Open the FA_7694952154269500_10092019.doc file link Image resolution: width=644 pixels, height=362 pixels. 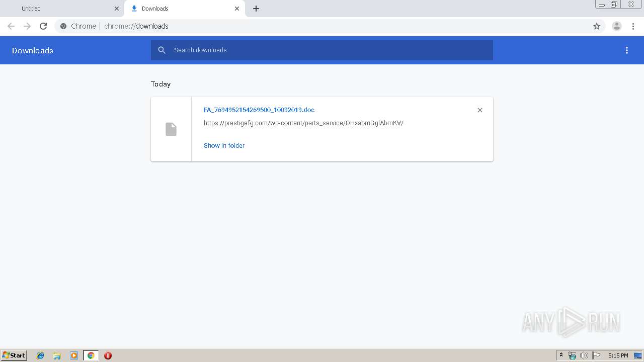259,110
